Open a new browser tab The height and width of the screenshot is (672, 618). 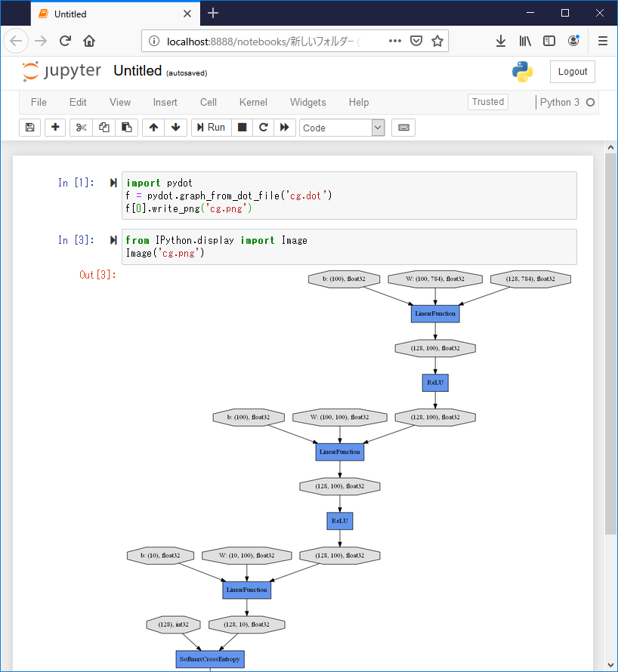[213, 14]
